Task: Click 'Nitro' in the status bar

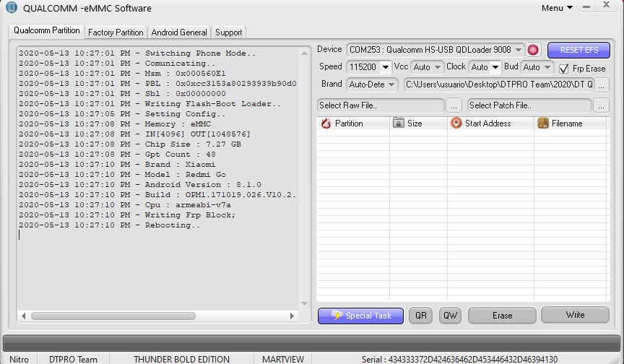Action: (x=19, y=359)
